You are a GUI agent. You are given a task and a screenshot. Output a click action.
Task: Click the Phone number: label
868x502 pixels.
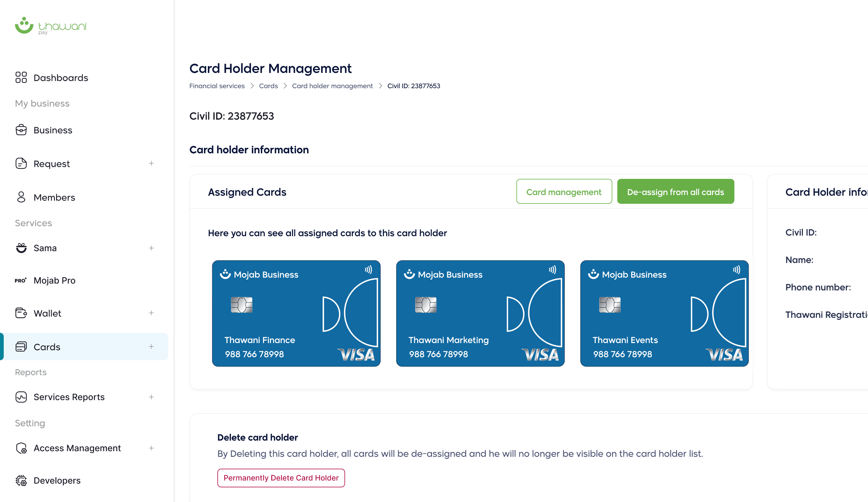pyautogui.click(x=818, y=287)
